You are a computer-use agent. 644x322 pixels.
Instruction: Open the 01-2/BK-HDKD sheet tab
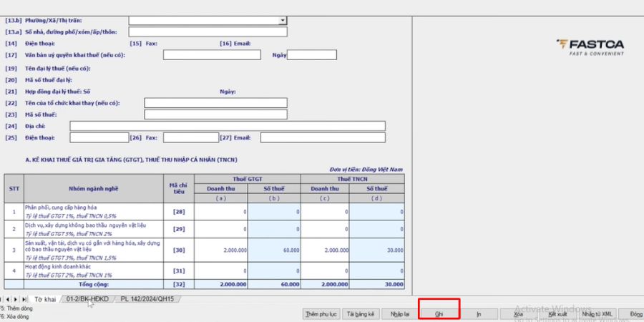(87, 299)
